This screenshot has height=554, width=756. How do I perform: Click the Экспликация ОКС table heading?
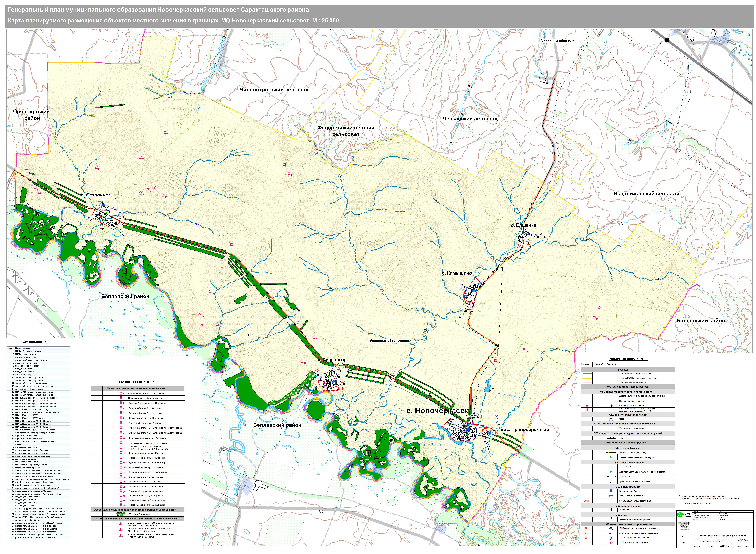pos(36,342)
